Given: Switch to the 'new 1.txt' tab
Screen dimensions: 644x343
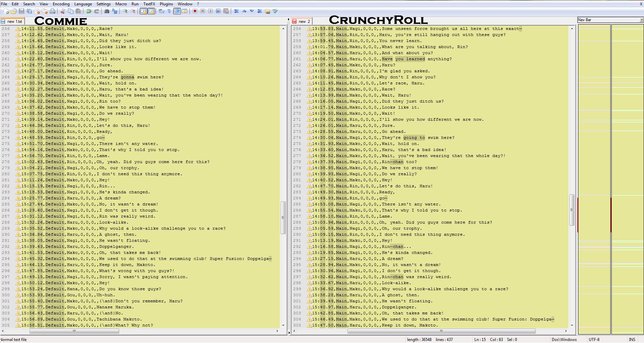Looking at the screenshot, I should (12, 21).
